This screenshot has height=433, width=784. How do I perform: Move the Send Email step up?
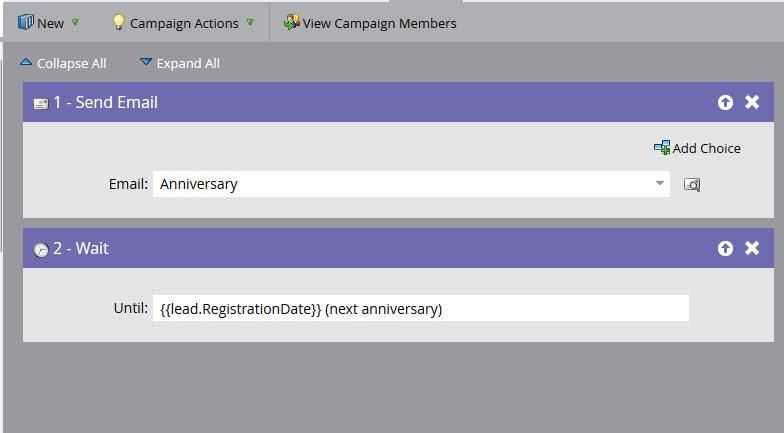click(725, 102)
